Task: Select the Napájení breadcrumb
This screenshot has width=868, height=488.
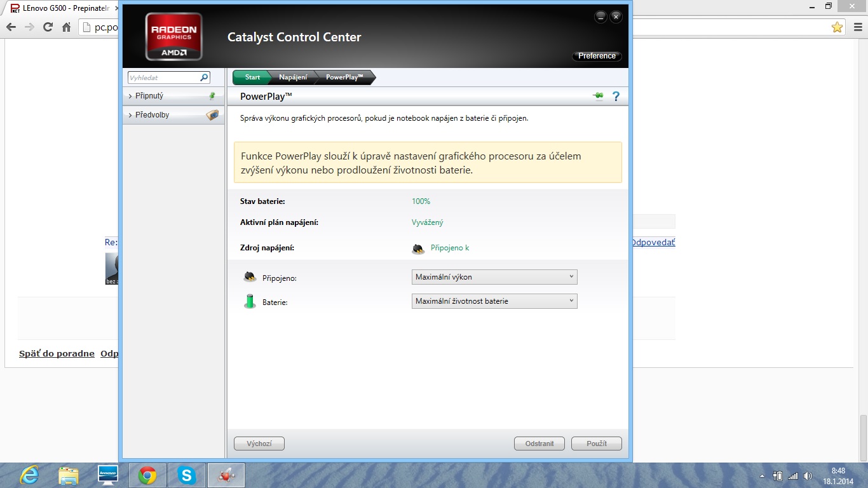Action: pyautogui.click(x=293, y=78)
